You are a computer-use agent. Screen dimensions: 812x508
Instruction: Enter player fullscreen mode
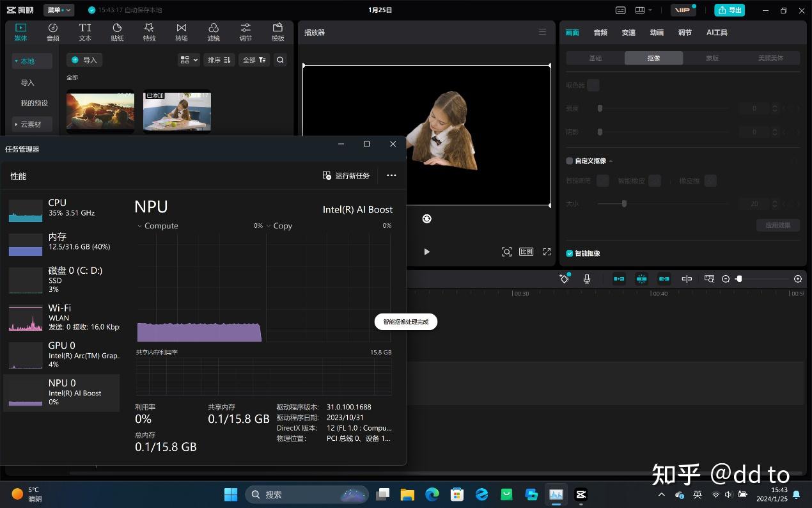coord(547,252)
